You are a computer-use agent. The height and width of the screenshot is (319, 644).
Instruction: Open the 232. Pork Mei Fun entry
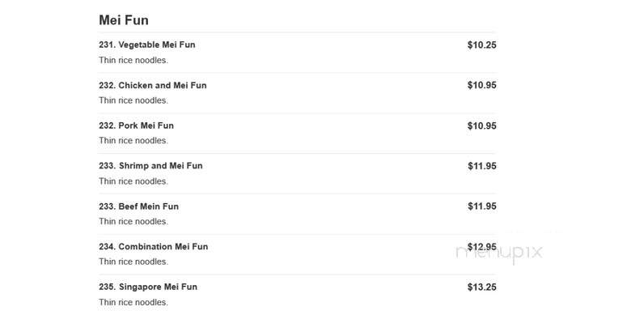tap(137, 125)
